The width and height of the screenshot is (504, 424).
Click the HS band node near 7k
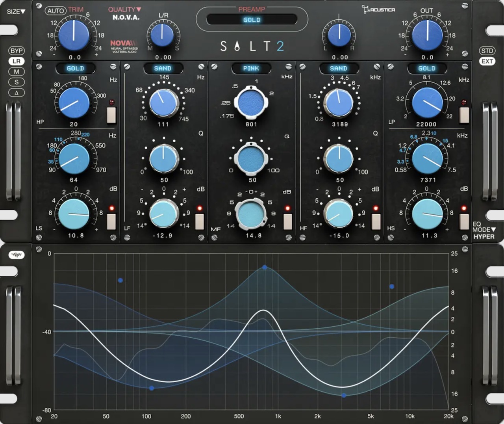point(392,286)
